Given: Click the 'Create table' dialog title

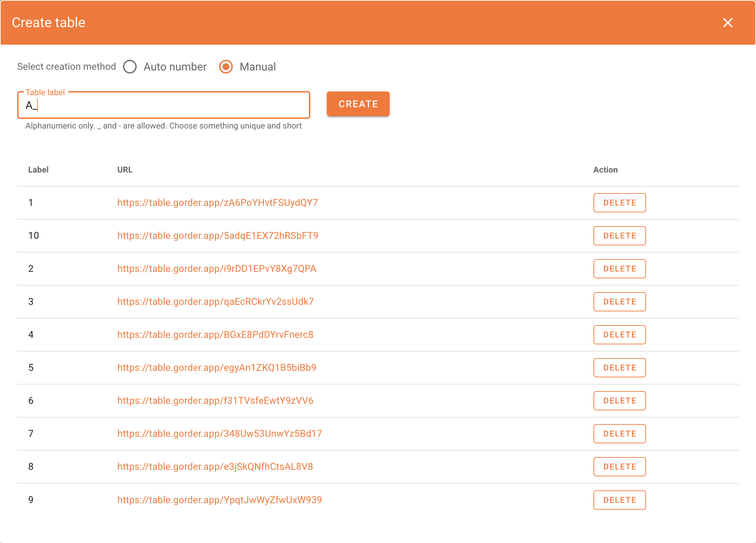Looking at the screenshot, I should click(x=48, y=23).
